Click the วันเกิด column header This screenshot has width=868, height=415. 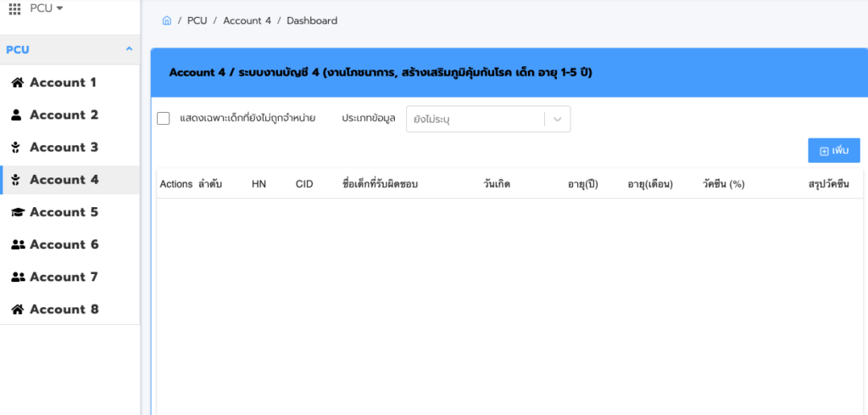pos(497,184)
